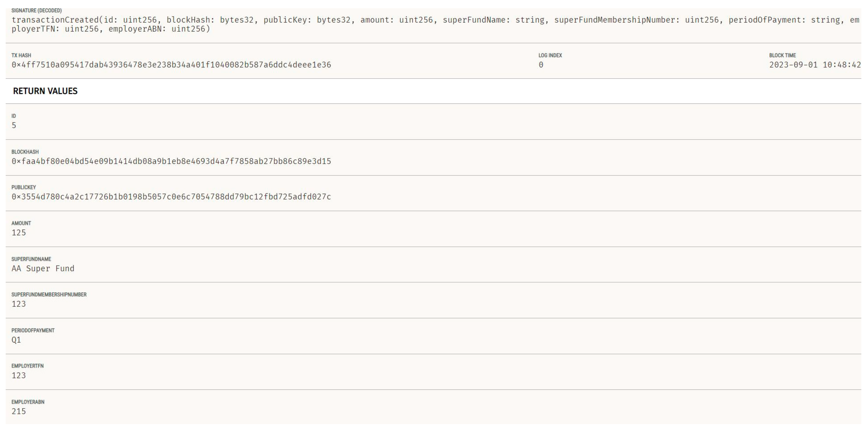Click the period of payment Q1
The width and height of the screenshot is (868, 429).
16,340
